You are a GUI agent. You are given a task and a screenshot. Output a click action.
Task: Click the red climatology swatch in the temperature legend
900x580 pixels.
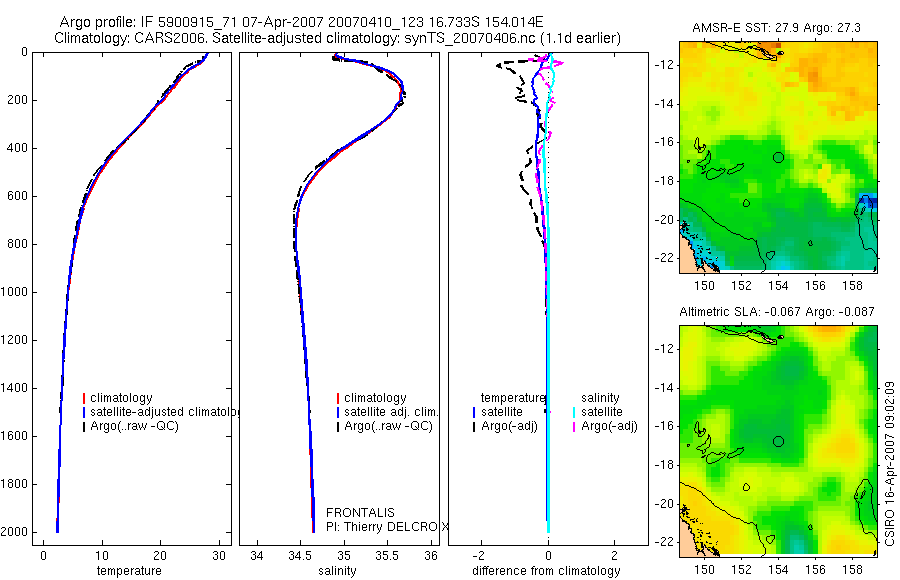click(84, 398)
